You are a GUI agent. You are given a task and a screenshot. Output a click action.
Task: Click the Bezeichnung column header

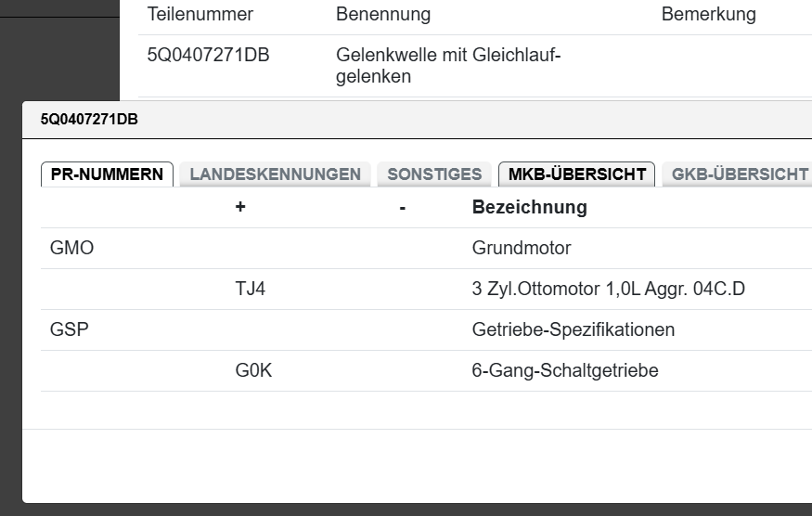[529, 207]
